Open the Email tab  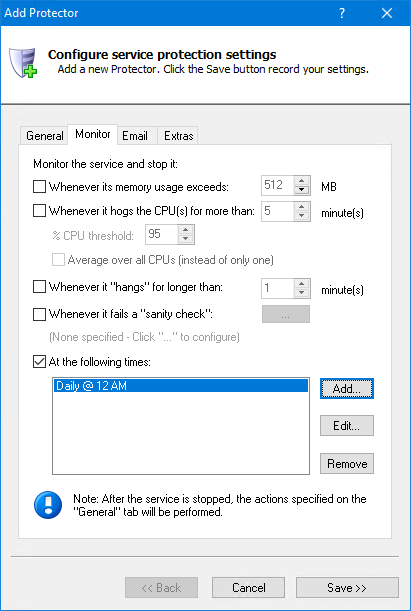[x=135, y=136]
